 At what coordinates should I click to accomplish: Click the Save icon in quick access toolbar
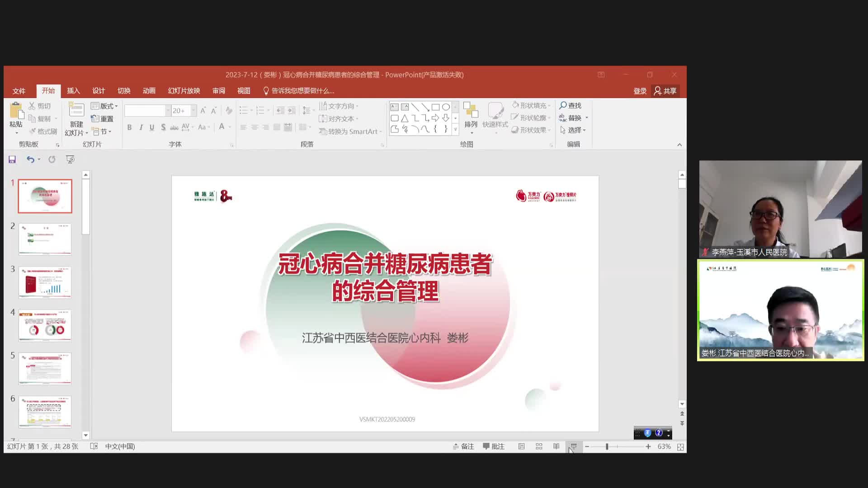click(x=12, y=160)
